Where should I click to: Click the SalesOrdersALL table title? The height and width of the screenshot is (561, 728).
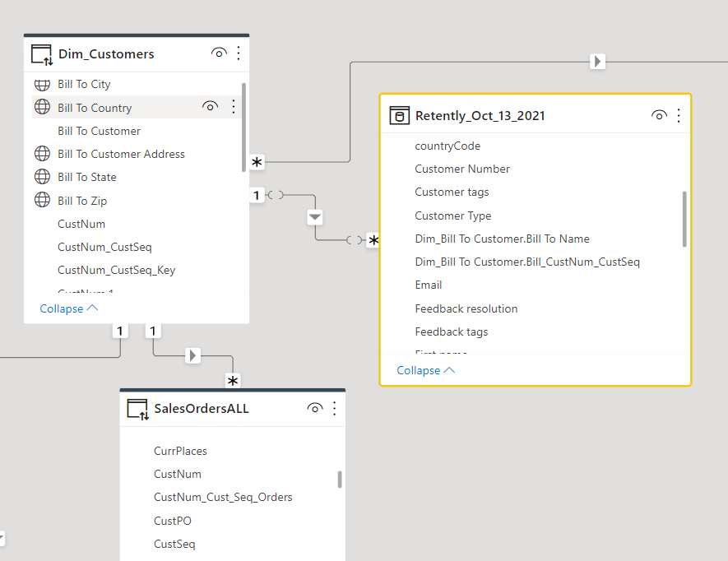coord(202,409)
